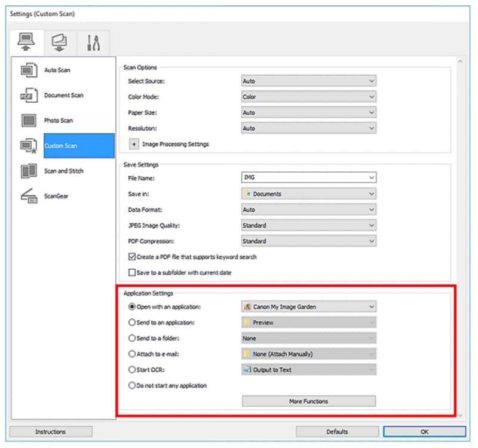
Task: Select Send to a folder radio
Action: coord(131,338)
